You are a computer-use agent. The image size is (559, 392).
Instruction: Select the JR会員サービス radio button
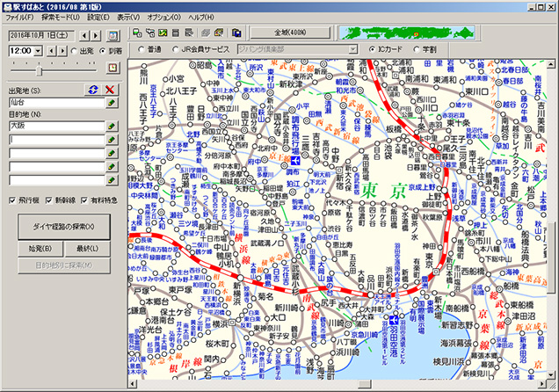point(176,49)
